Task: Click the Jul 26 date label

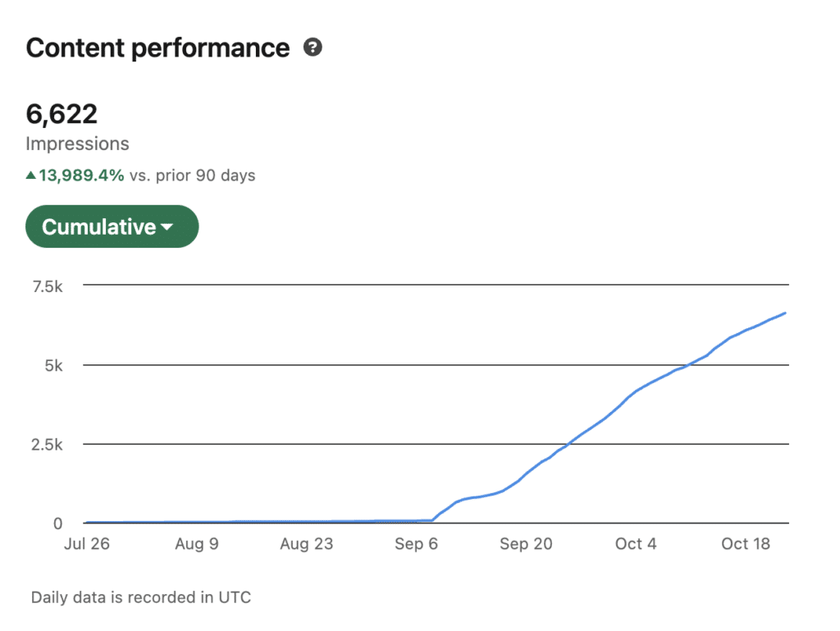Action: click(86, 544)
